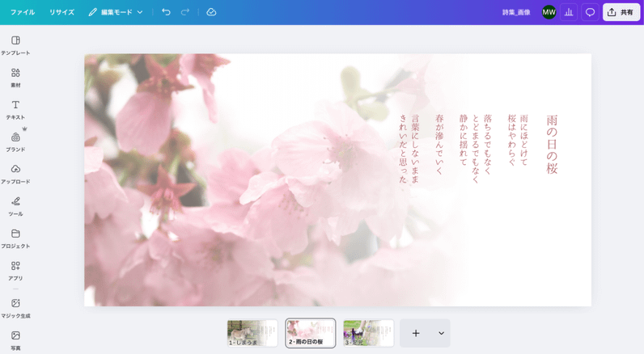Select page thumbnail 2 雨の日の桜
The width and height of the screenshot is (644, 354).
coord(311,333)
